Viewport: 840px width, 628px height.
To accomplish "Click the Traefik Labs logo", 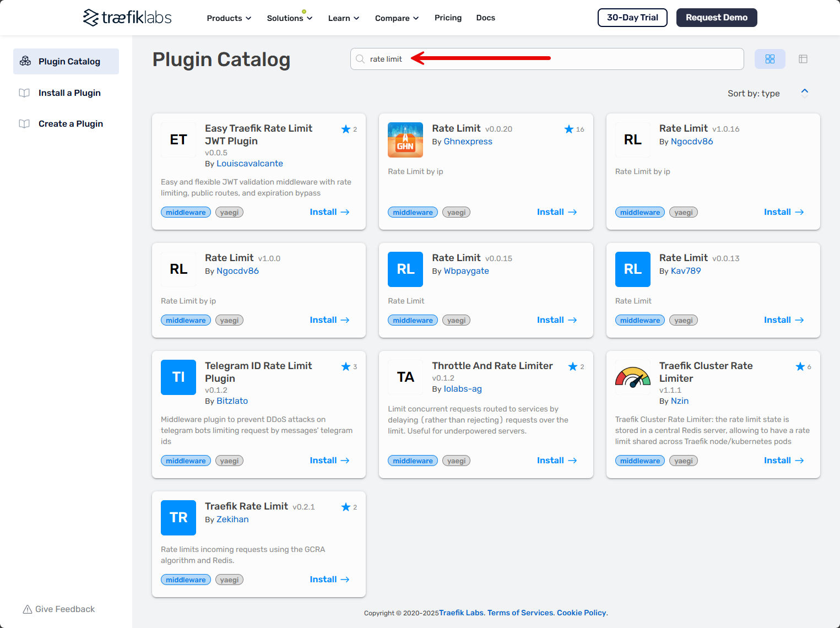I will click(x=127, y=18).
